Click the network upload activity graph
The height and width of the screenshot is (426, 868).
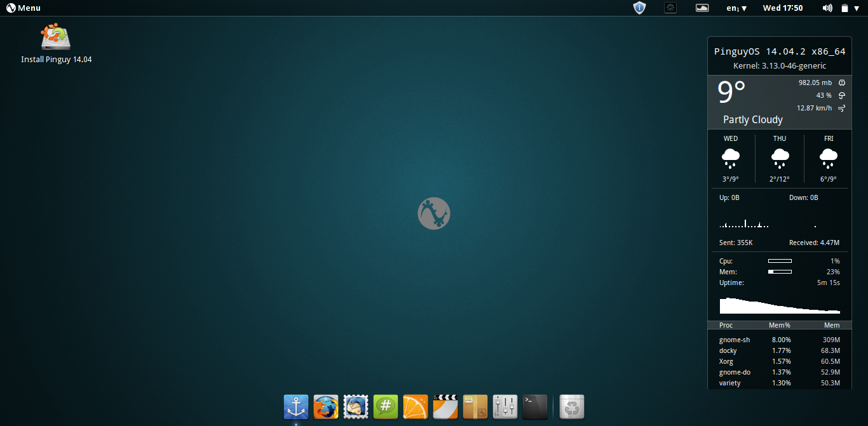point(744,223)
